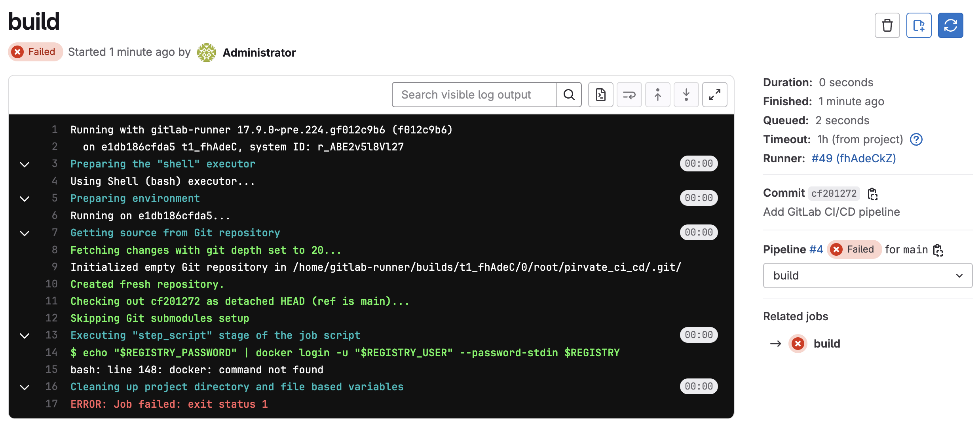Retry the job with refresh icon
980x441 pixels.
pos(950,26)
